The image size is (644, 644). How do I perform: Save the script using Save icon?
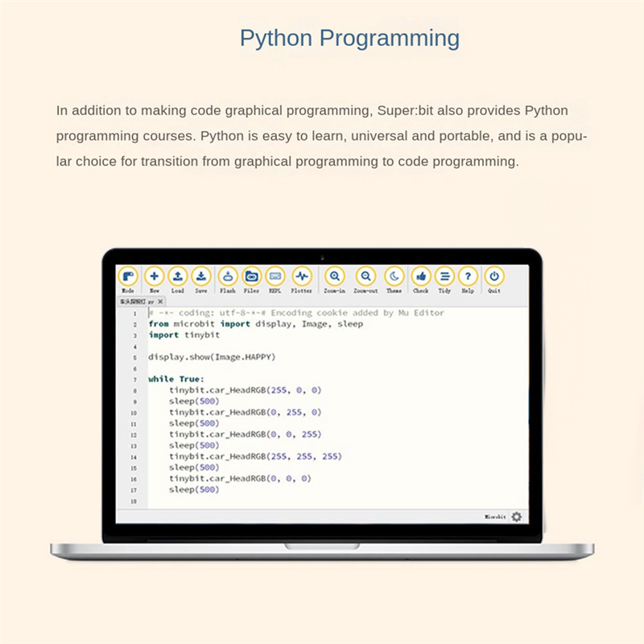201,276
